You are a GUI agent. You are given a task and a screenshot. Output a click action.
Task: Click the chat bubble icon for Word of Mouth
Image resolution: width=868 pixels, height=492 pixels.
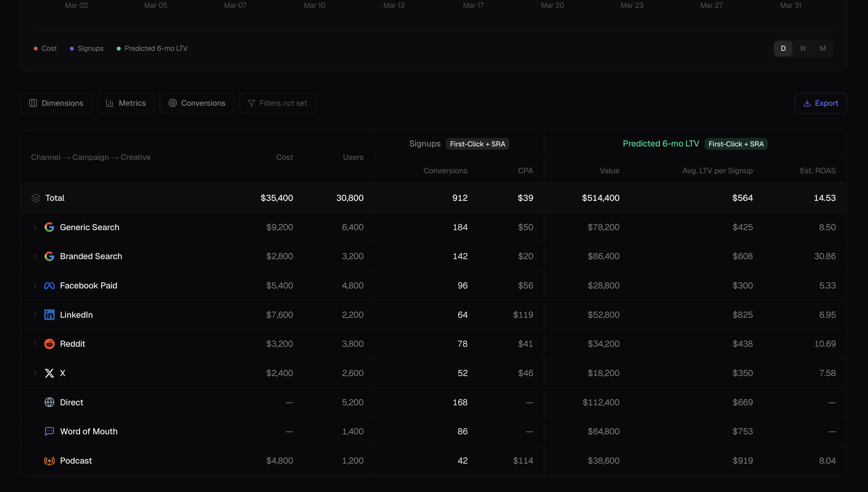[x=49, y=431]
